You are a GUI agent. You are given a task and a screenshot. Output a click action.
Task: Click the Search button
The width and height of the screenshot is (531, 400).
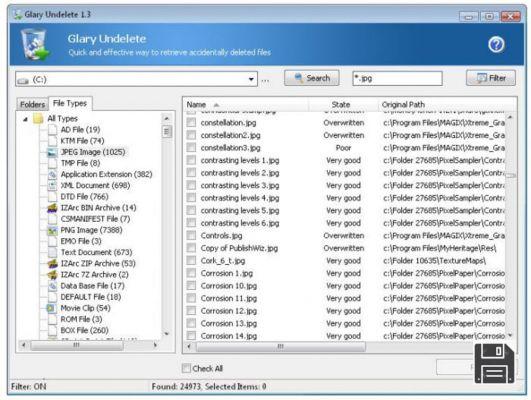[312, 78]
